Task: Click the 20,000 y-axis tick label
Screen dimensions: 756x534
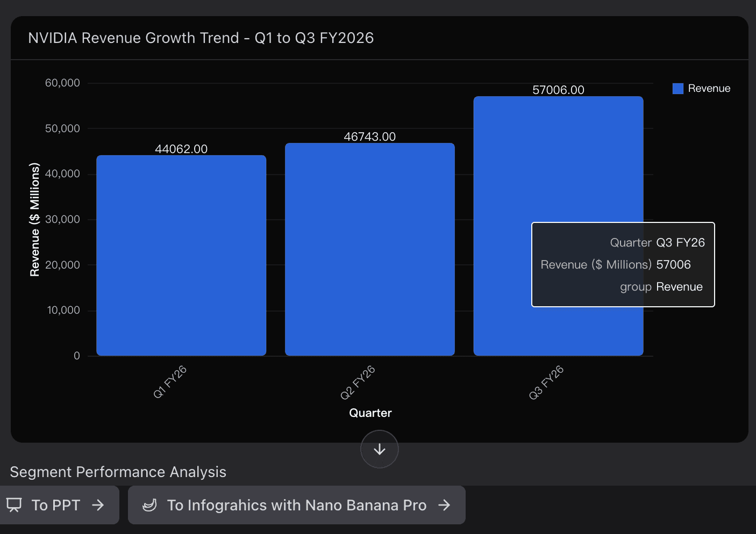Action: 62,265
